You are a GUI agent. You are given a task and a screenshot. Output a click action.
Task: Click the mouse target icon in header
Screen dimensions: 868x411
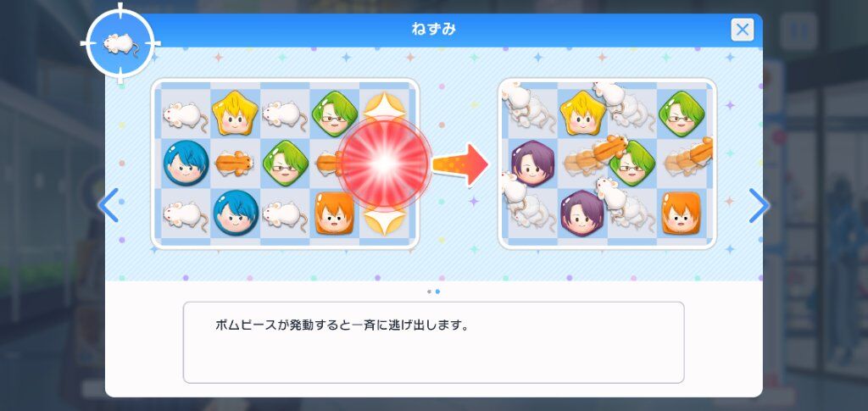click(120, 43)
